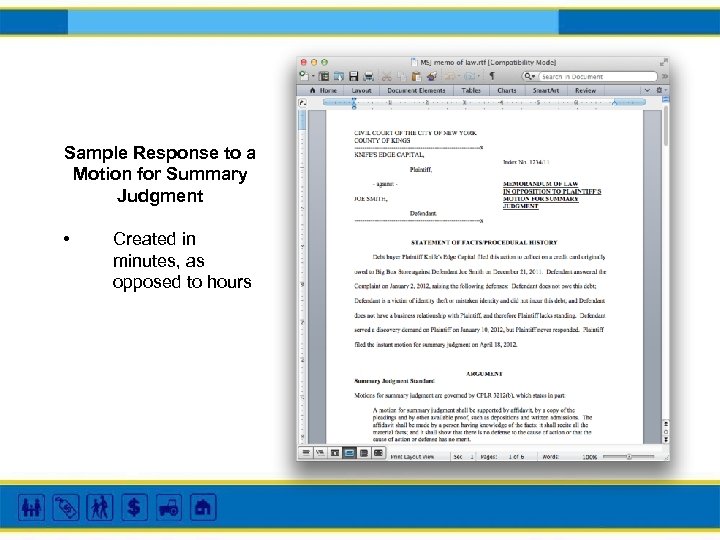Click the next page double-arrow button

click(x=666, y=440)
